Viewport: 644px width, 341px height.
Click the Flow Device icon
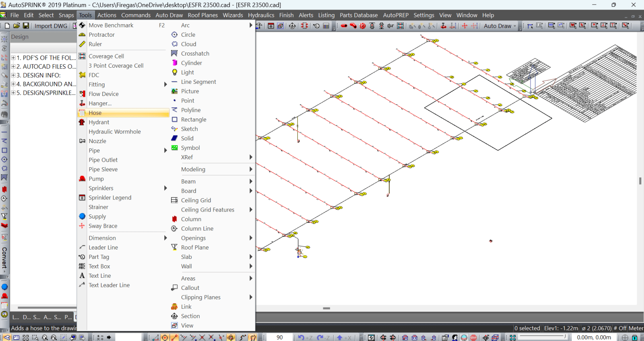(82, 94)
